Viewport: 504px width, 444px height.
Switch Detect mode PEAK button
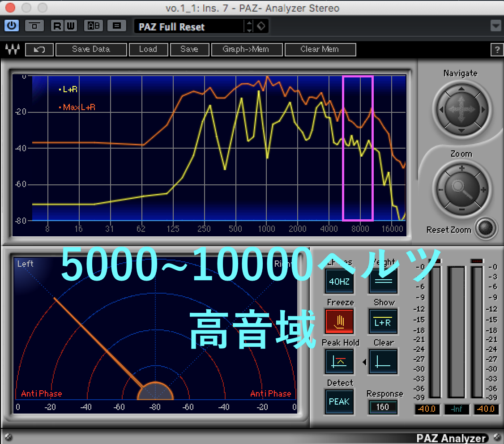click(339, 401)
